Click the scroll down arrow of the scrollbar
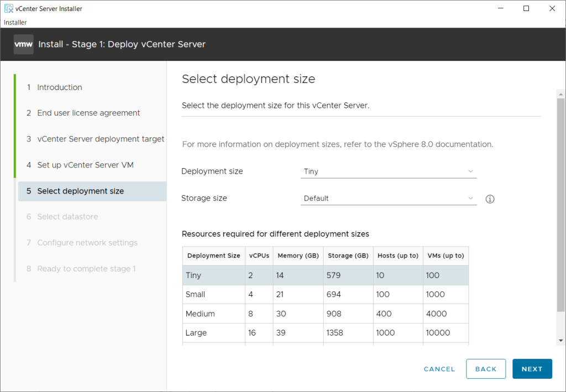 [561, 341]
